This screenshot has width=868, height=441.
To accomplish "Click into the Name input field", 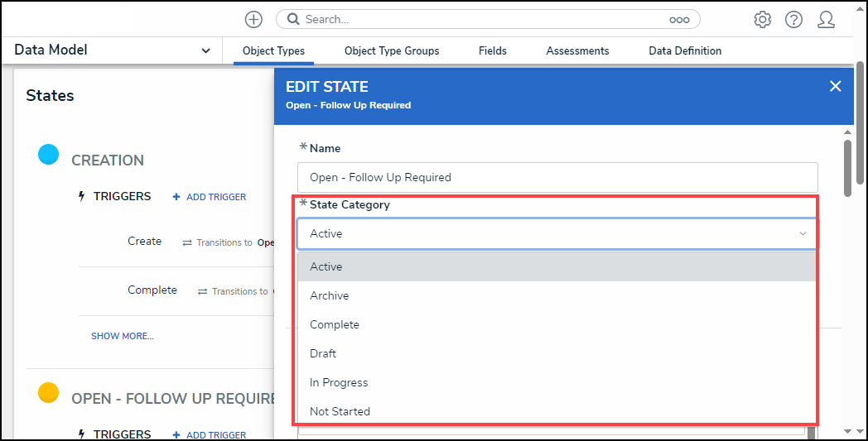I will point(557,177).
